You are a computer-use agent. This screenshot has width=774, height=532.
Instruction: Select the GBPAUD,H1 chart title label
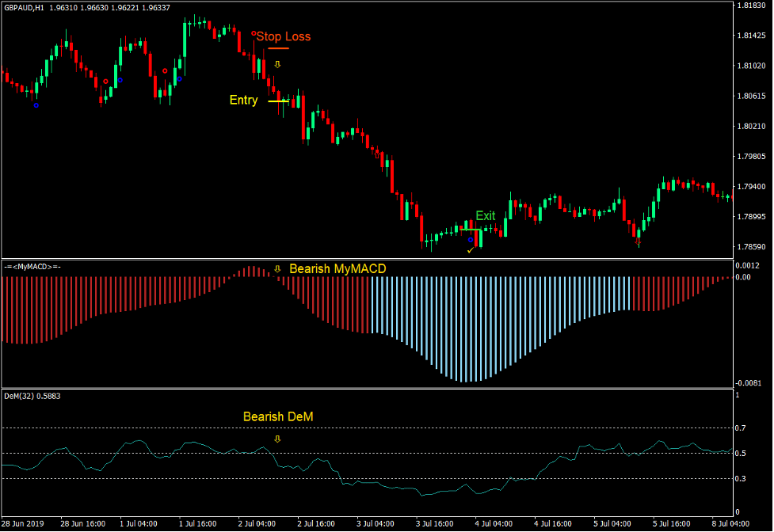[x=24, y=6]
